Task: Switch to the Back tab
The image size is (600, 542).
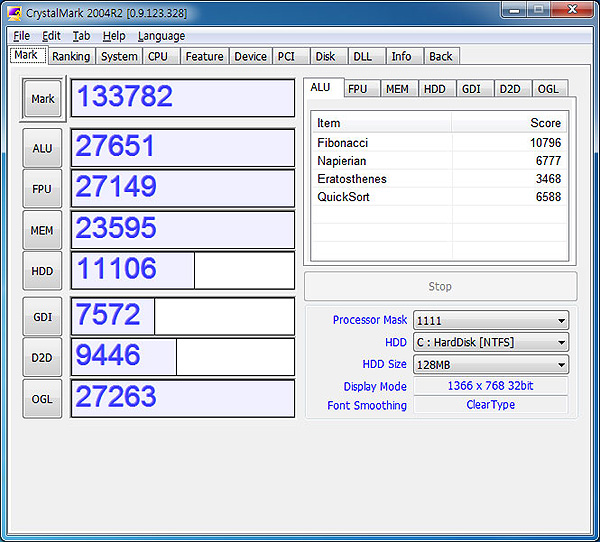Action: pyautogui.click(x=442, y=56)
